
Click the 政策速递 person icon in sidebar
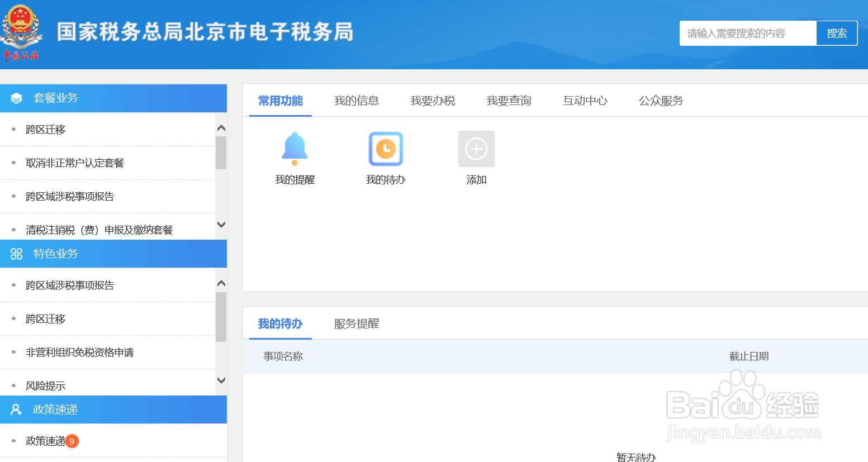pyautogui.click(x=17, y=409)
